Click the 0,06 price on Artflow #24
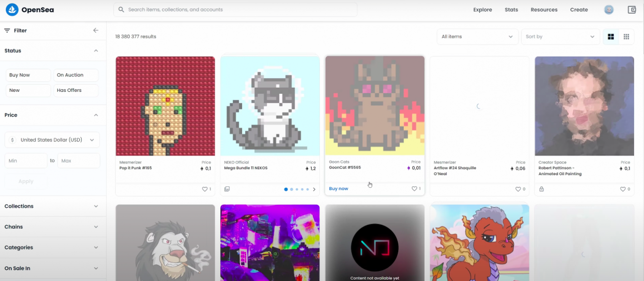The height and width of the screenshot is (281, 644). click(x=518, y=168)
